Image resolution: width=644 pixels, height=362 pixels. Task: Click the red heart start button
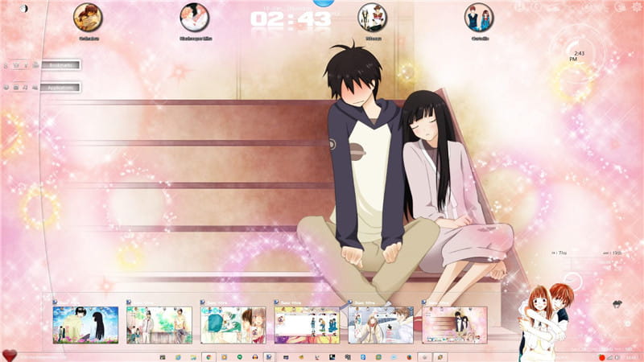tap(9, 355)
